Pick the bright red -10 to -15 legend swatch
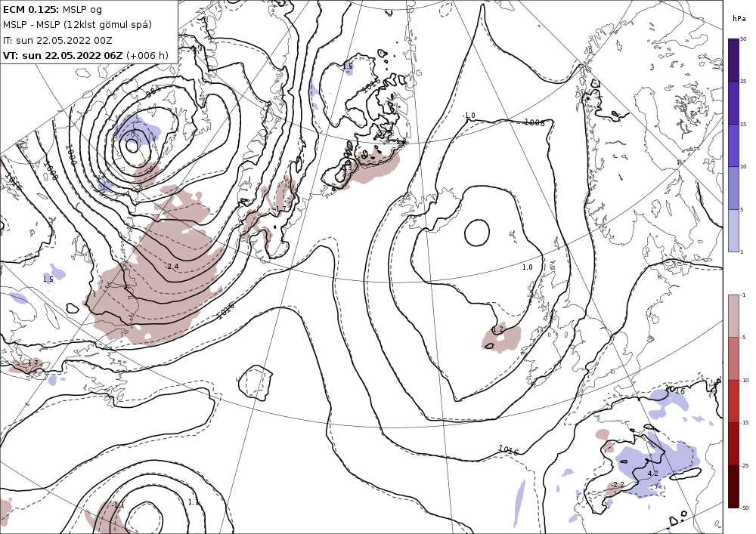The image size is (756, 534). point(733,401)
